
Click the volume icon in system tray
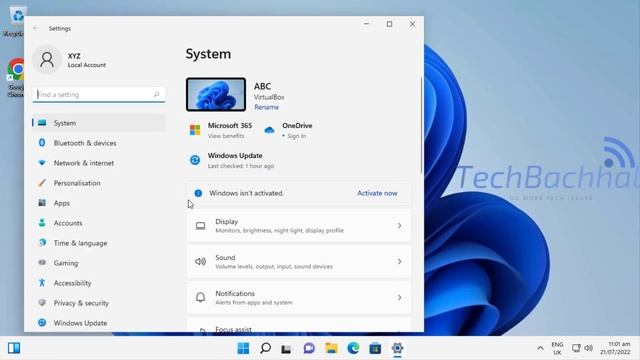pos(588,348)
